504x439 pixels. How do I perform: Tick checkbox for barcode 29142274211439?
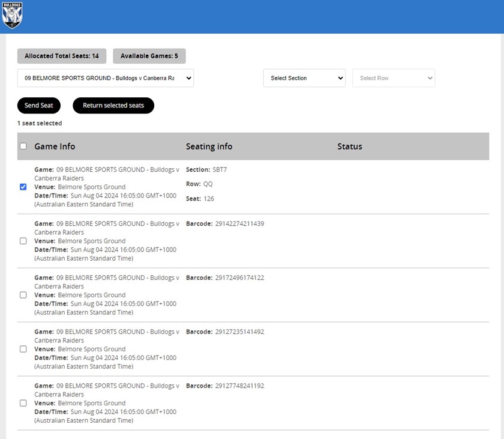pyautogui.click(x=23, y=241)
